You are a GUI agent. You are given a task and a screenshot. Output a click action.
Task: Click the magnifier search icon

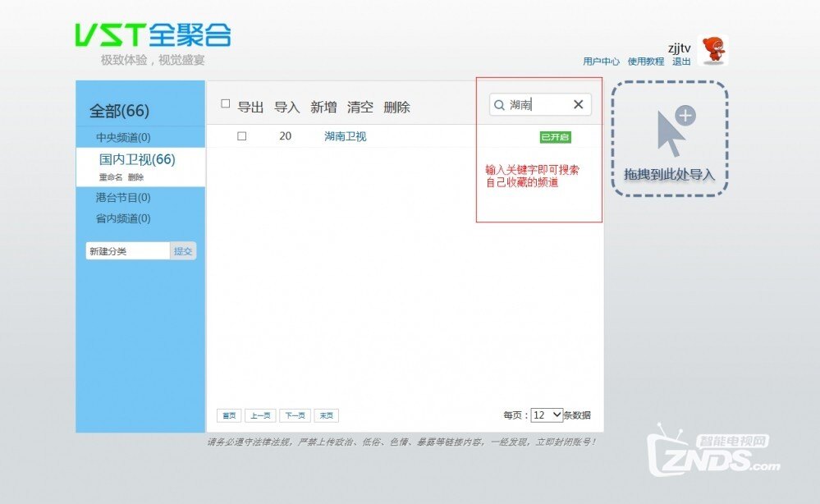click(x=499, y=105)
